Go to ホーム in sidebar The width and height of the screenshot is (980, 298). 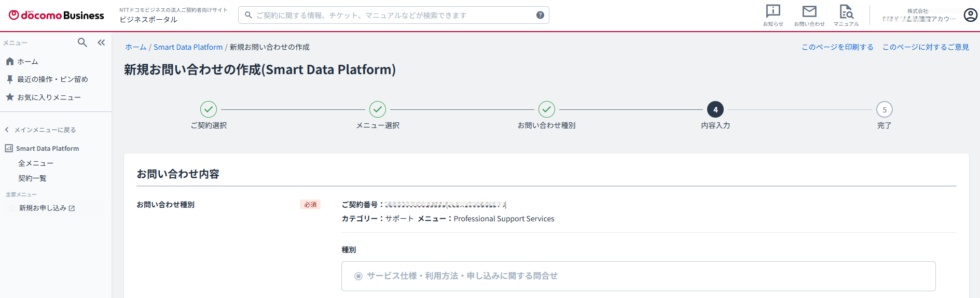27,62
